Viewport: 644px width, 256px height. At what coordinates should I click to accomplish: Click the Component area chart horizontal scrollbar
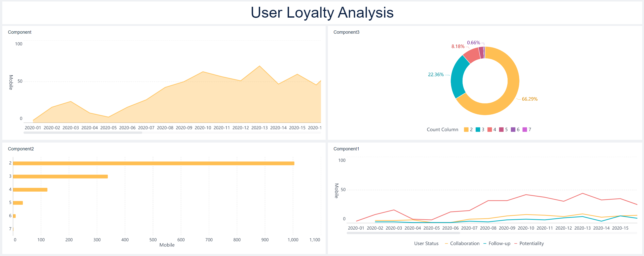click(x=83, y=133)
